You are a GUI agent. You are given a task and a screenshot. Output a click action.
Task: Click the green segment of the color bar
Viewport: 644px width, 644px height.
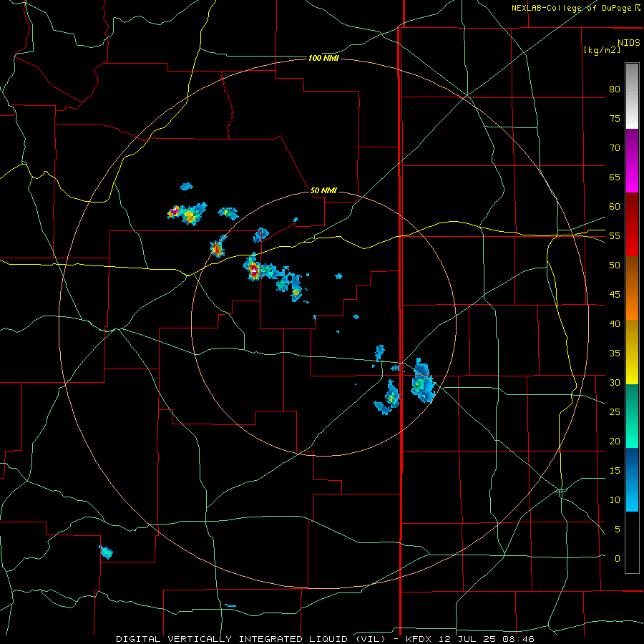632,416
